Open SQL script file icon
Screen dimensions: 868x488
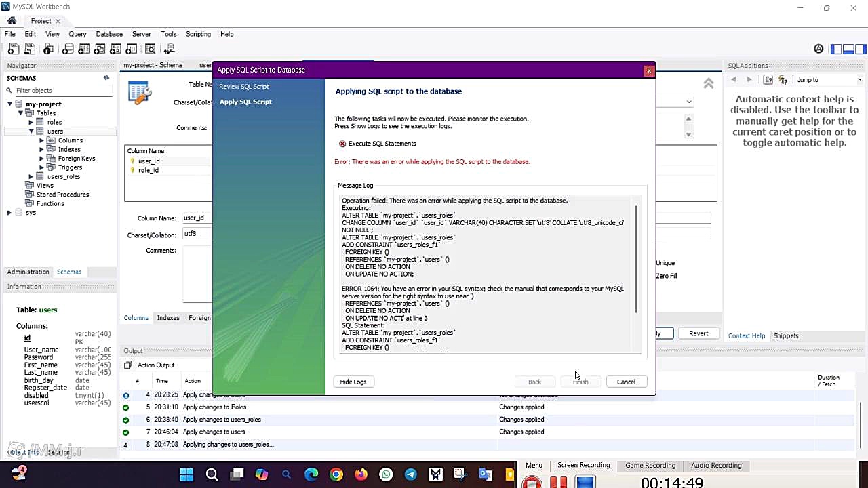coord(30,49)
